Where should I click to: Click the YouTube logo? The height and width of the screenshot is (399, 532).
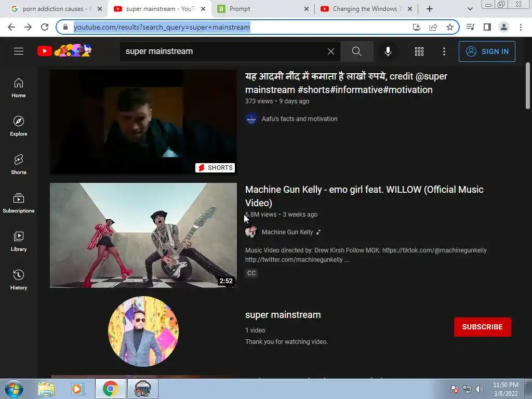click(64, 51)
